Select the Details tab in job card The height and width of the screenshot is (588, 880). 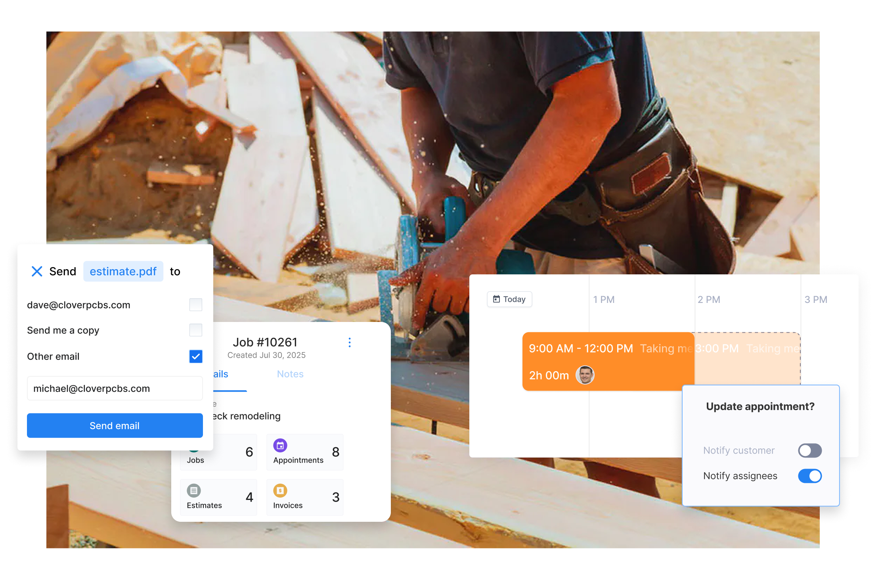(x=221, y=374)
